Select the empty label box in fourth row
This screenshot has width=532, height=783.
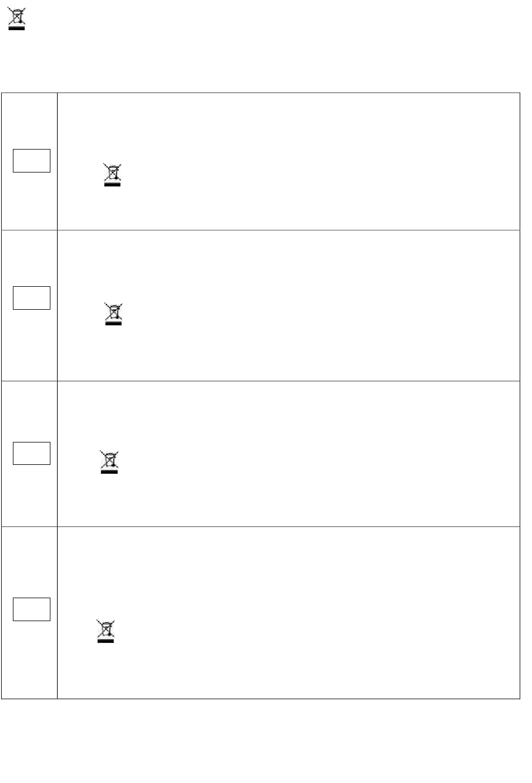[32, 609]
